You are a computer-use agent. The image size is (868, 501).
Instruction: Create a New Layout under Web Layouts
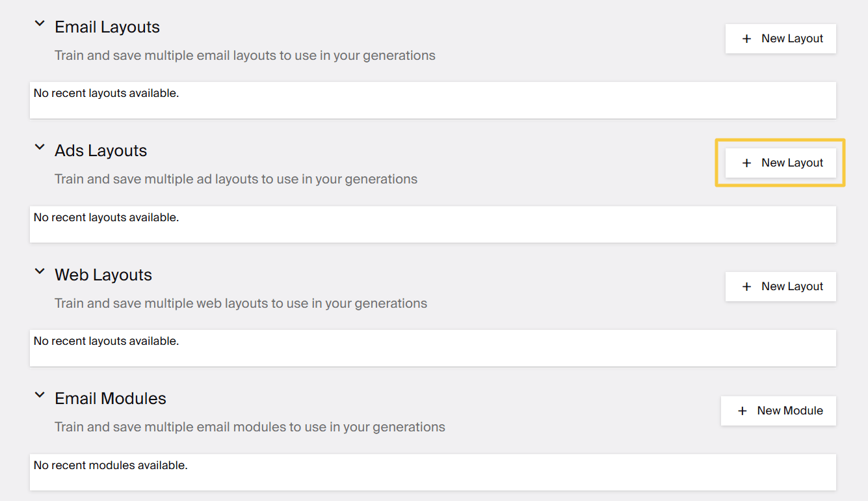780,286
